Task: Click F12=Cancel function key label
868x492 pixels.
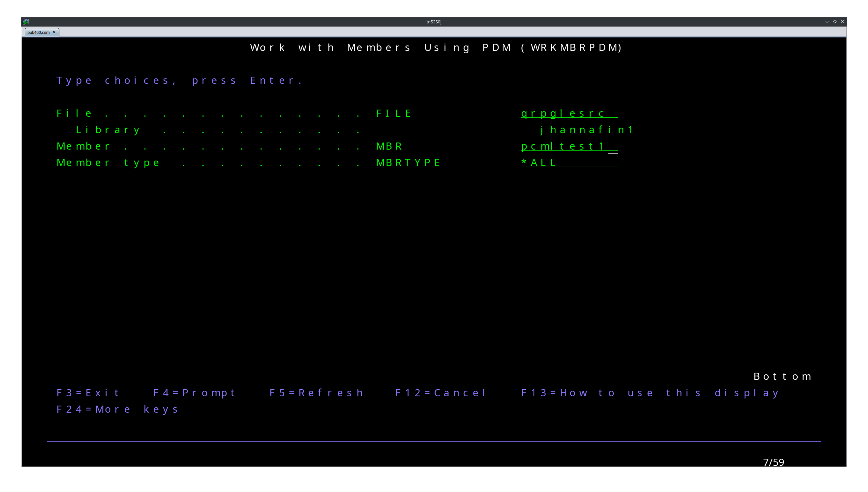Action: [441, 393]
